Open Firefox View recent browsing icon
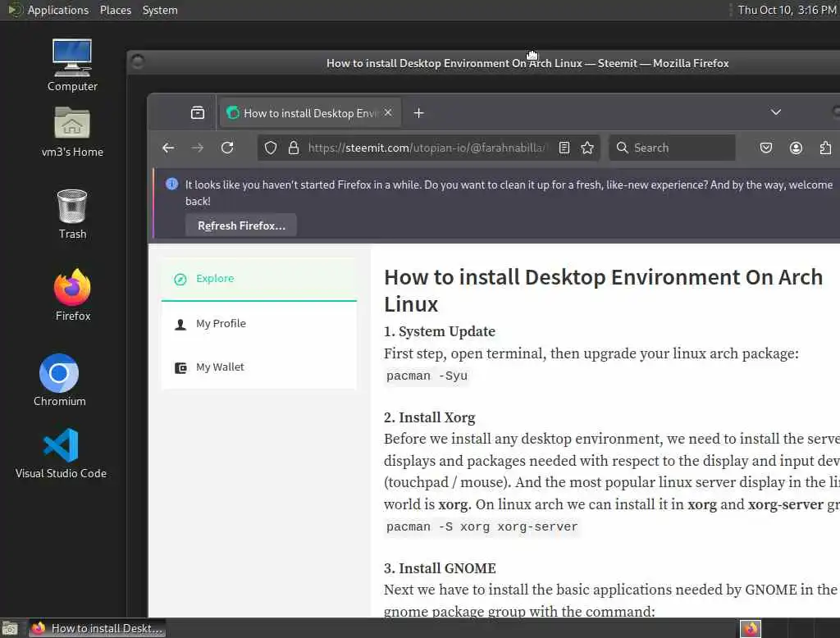Image resolution: width=840 pixels, height=638 pixels. click(x=198, y=113)
